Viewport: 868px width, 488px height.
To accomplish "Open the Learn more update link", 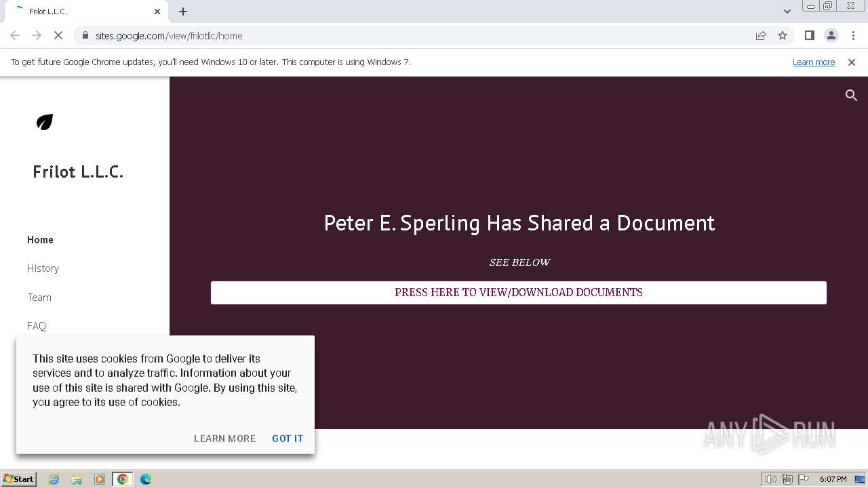I will click(x=814, y=62).
